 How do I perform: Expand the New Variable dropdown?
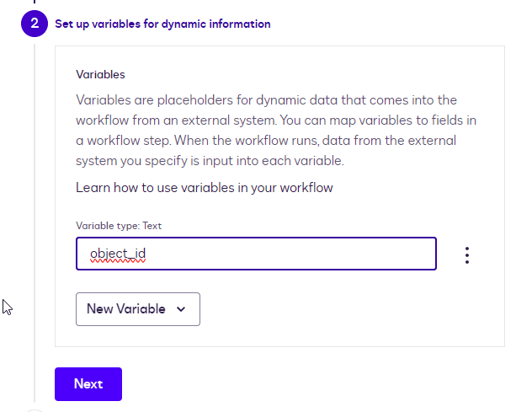pyautogui.click(x=138, y=309)
